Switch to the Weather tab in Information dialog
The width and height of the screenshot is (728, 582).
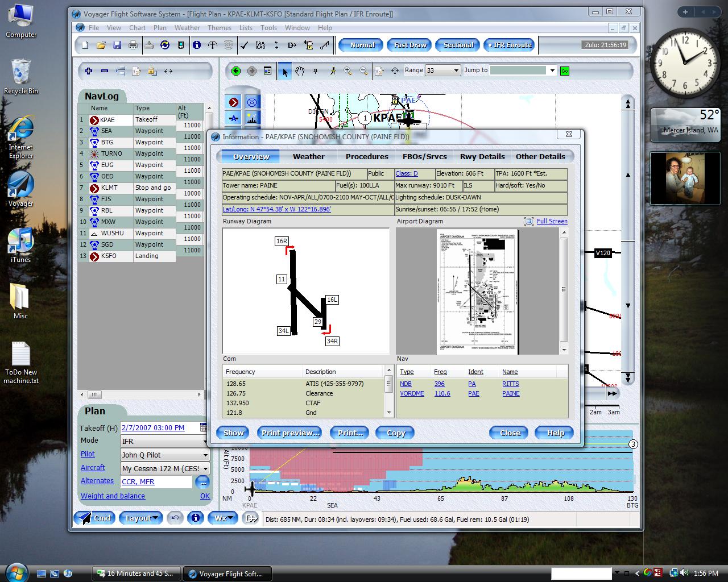pyautogui.click(x=309, y=156)
